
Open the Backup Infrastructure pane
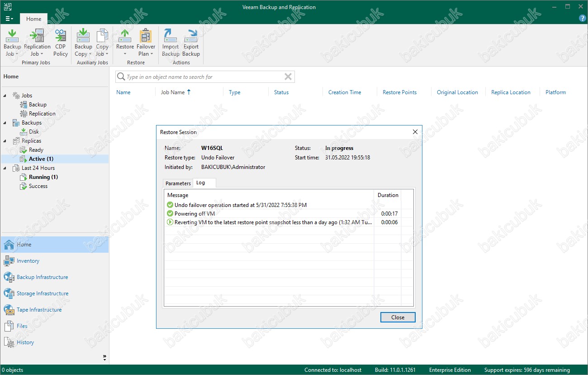[54, 277]
